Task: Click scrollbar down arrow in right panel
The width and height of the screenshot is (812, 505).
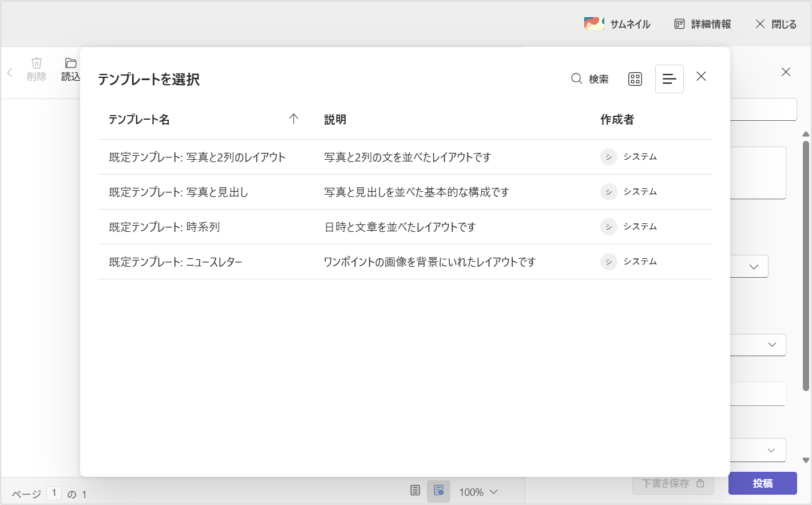Action: (x=806, y=460)
